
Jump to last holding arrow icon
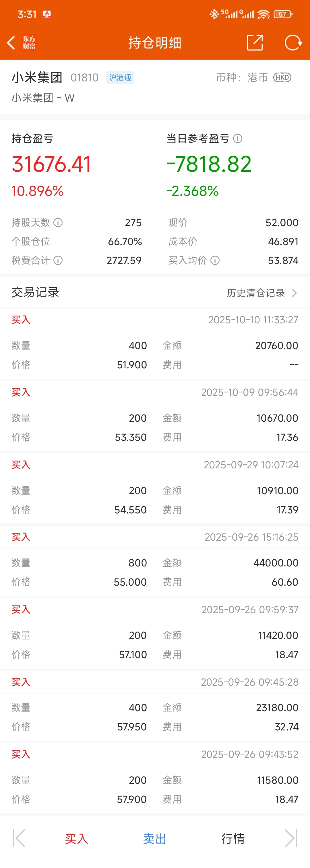(291, 838)
